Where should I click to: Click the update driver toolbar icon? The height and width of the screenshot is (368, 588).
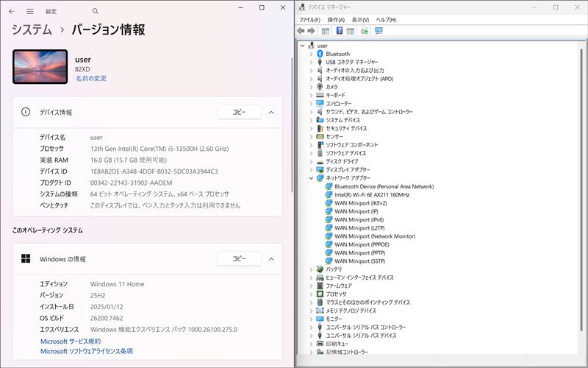(365, 31)
